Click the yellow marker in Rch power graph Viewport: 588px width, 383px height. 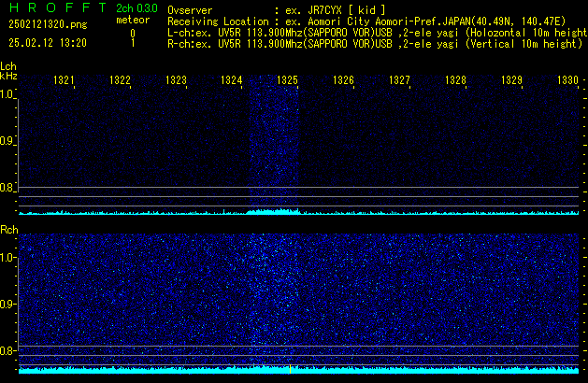(290, 369)
